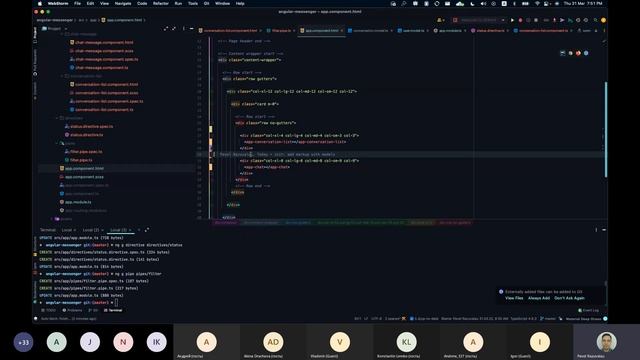Open Search Everywhere with the magnifier icon
The width and height of the screenshot is (640, 360).
[x=596, y=20]
